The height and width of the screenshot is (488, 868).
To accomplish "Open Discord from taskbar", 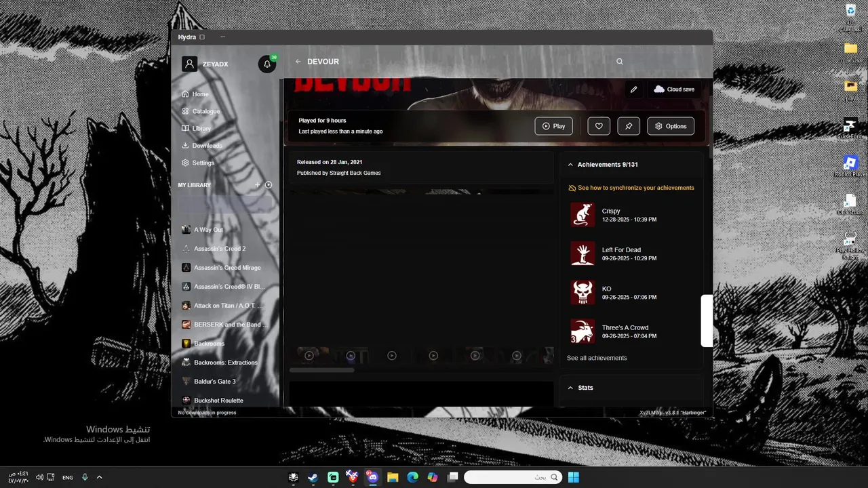I will (372, 477).
